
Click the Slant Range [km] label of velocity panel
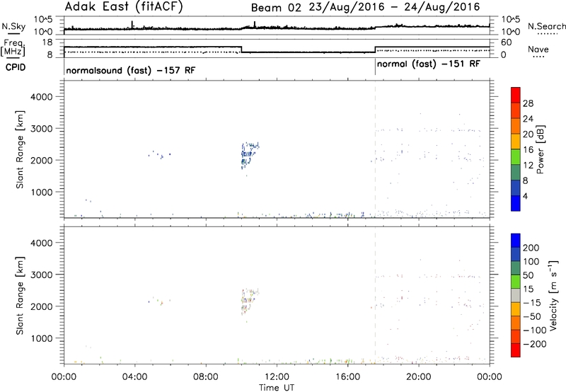coord(20,296)
